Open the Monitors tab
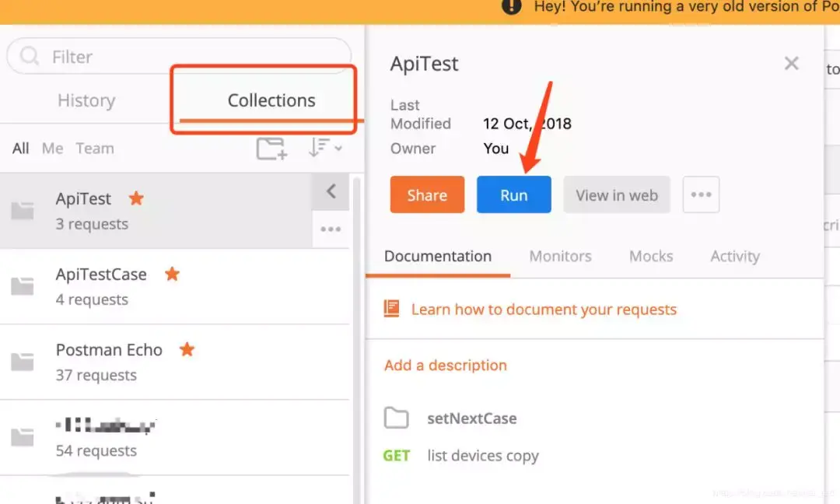 click(x=560, y=256)
